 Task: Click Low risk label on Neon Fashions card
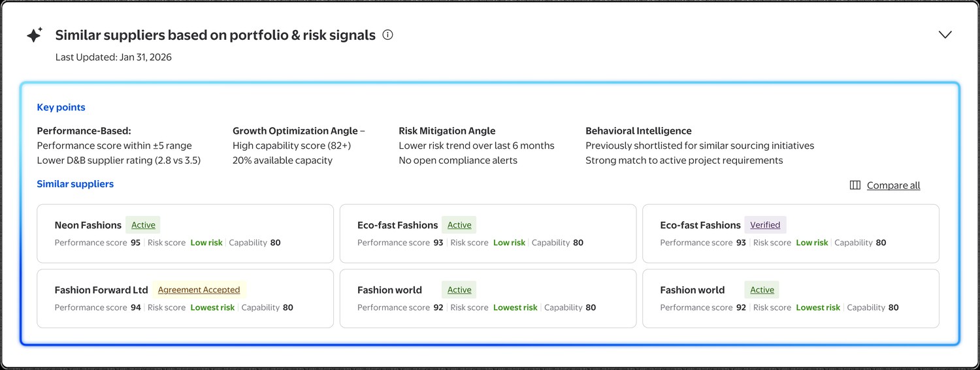[x=206, y=243]
